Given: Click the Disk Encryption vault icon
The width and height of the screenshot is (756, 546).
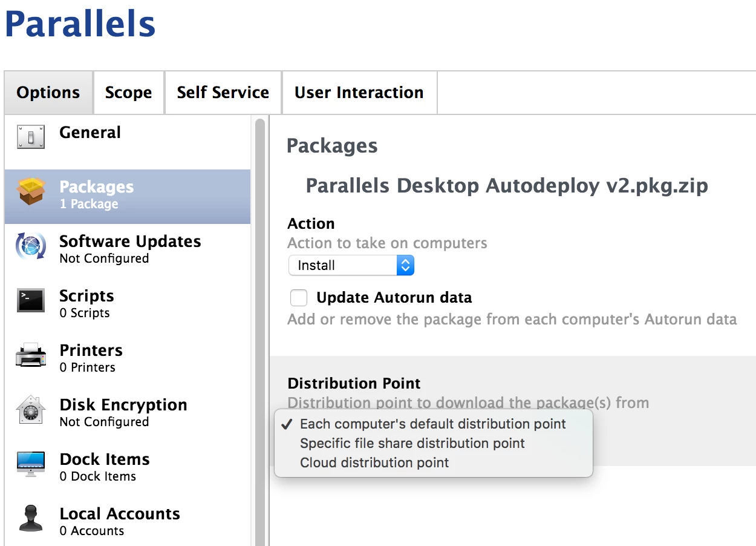Looking at the screenshot, I should (30, 410).
